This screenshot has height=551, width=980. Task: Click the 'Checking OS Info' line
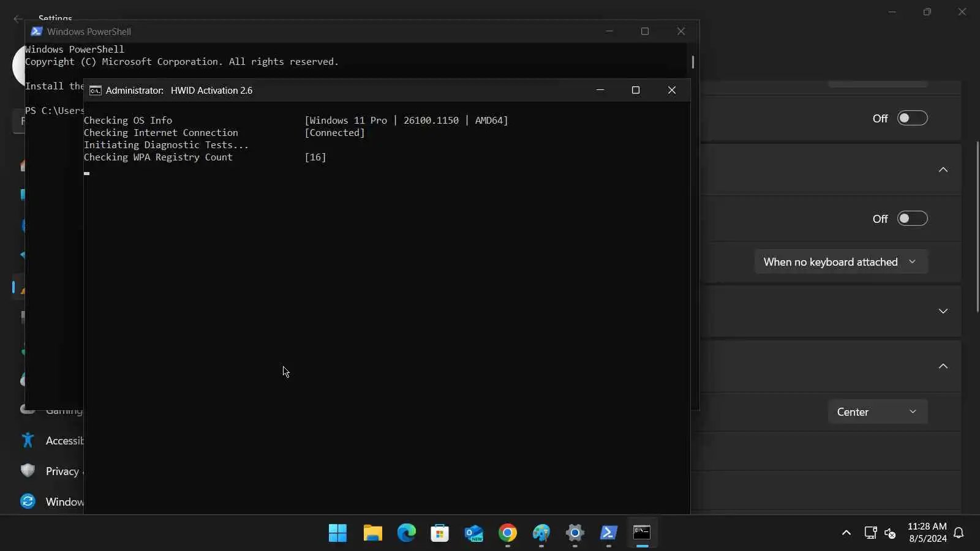[x=128, y=121]
